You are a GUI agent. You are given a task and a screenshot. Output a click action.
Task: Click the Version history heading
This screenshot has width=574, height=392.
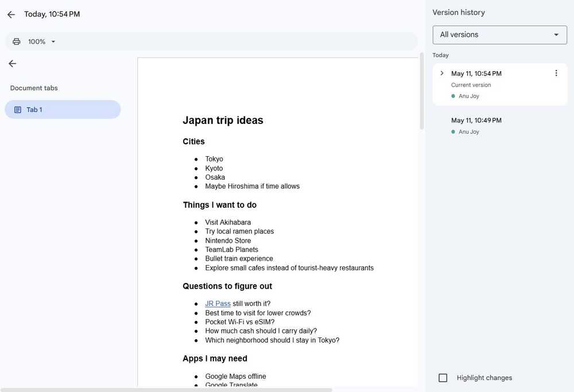(459, 13)
